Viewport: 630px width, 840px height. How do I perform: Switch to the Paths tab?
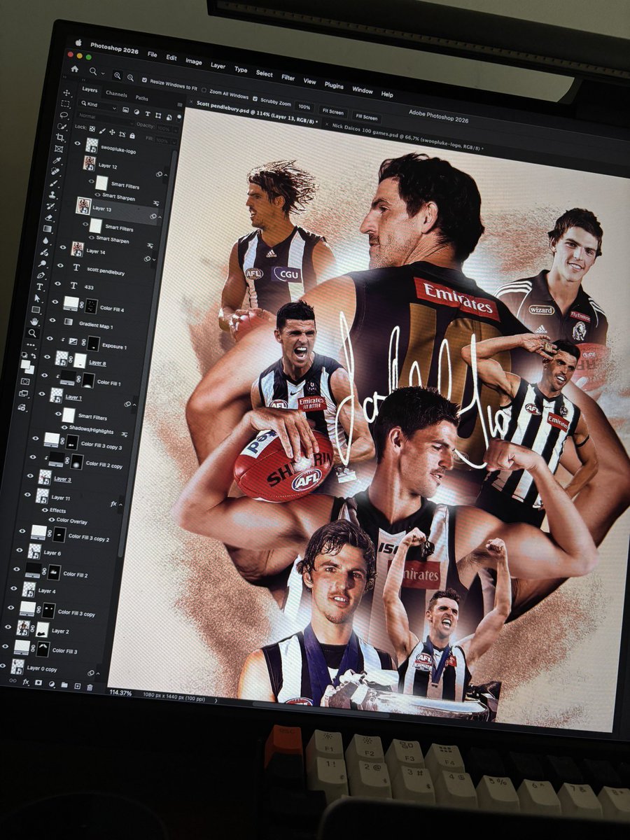(x=141, y=98)
